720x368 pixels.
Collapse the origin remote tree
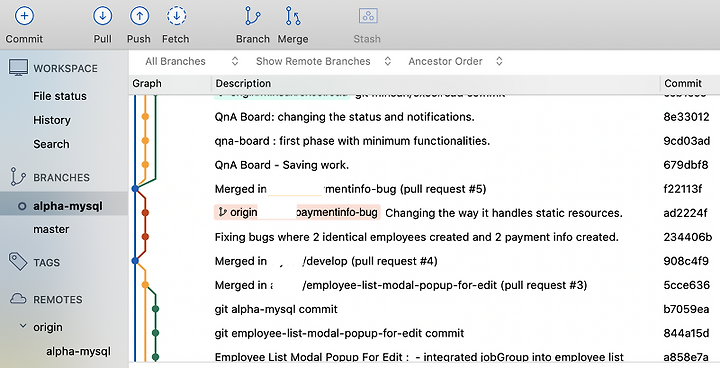click(22, 327)
